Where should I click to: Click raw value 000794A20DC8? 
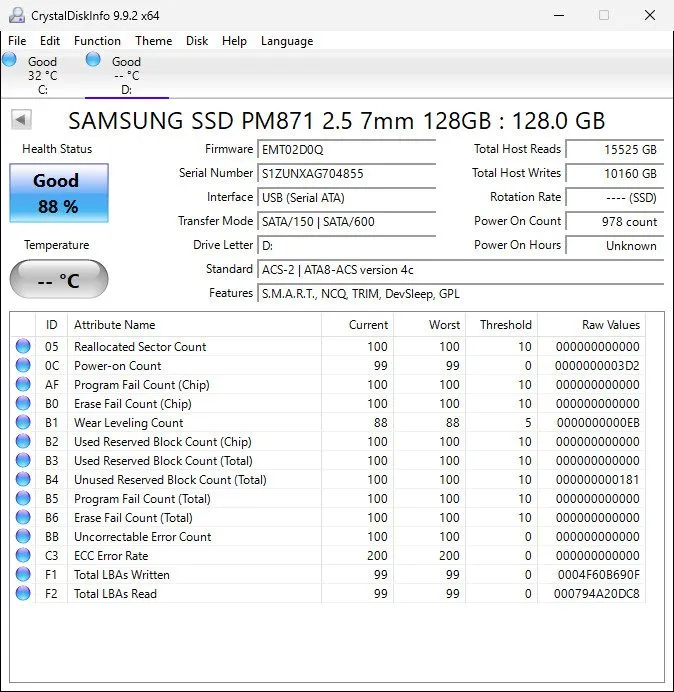[x=597, y=594]
